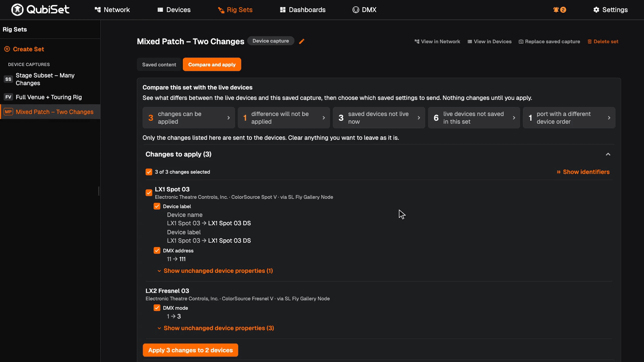Toggle the '3 of 3 changes selected' checkbox
This screenshot has width=644, height=362.
click(x=149, y=172)
